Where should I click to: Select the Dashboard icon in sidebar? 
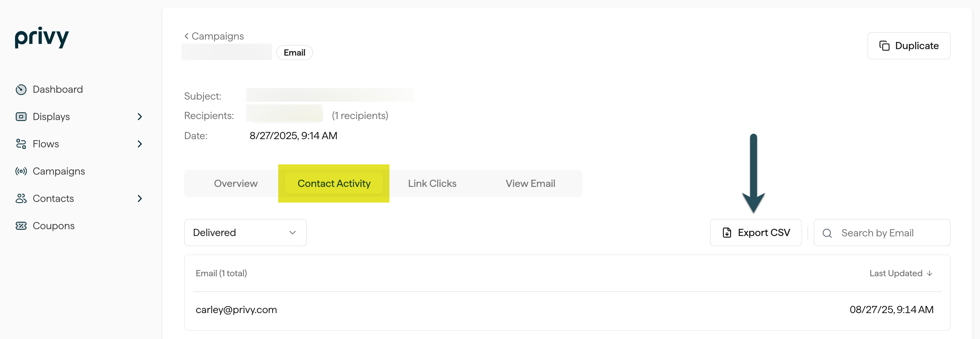pos(21,89)
